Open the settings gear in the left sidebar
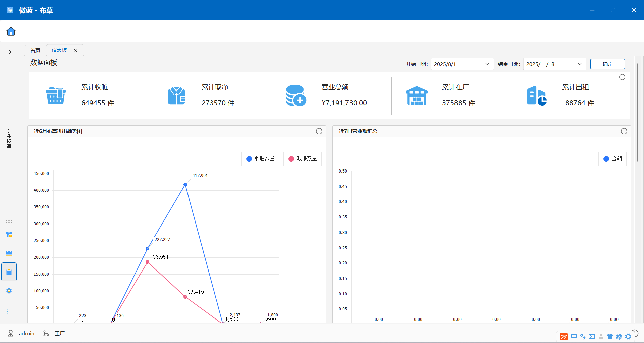 [x=9, y=291]
